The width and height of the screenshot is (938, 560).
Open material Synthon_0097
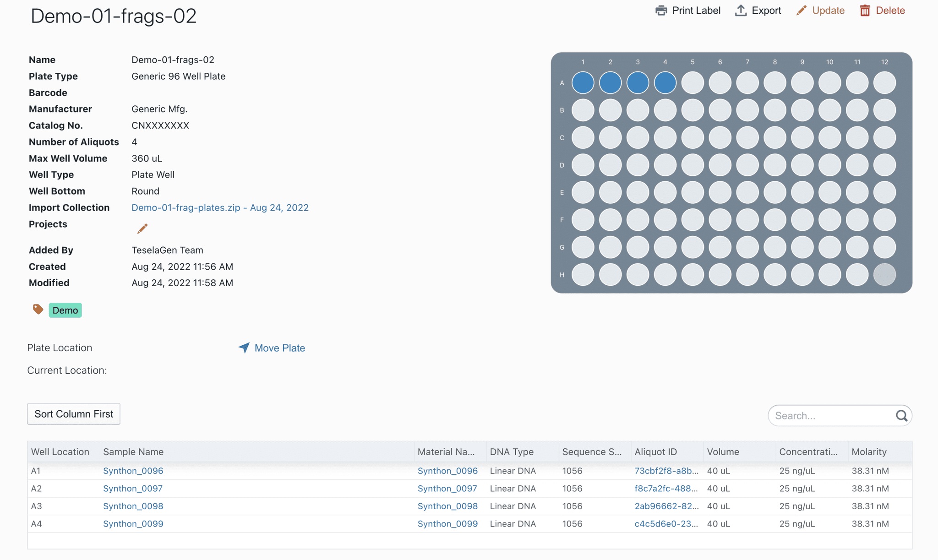pyautogui.click(x=447, y=489)
